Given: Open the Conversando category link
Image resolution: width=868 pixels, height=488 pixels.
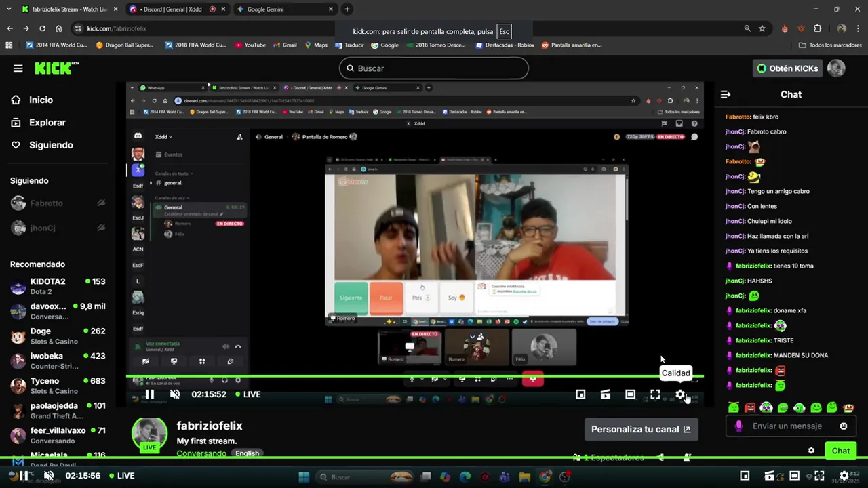Looking at the screenshot, I should coord(201,453).
